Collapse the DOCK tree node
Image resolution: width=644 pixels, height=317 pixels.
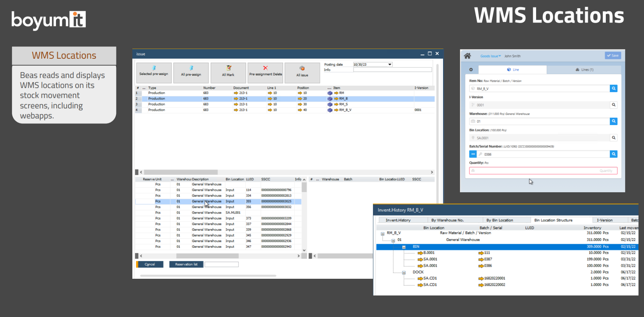(404, 272)
